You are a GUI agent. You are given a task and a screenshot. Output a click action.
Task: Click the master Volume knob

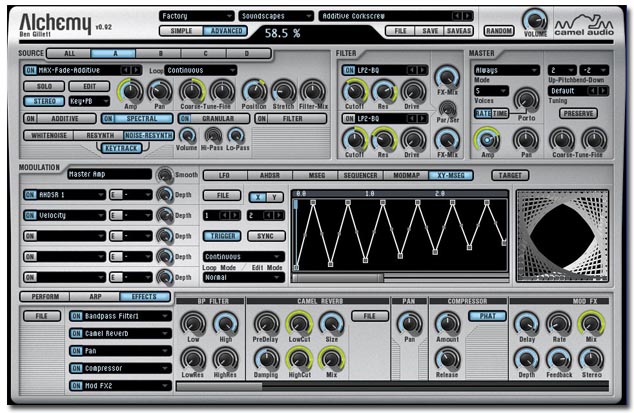click(535, 20)
